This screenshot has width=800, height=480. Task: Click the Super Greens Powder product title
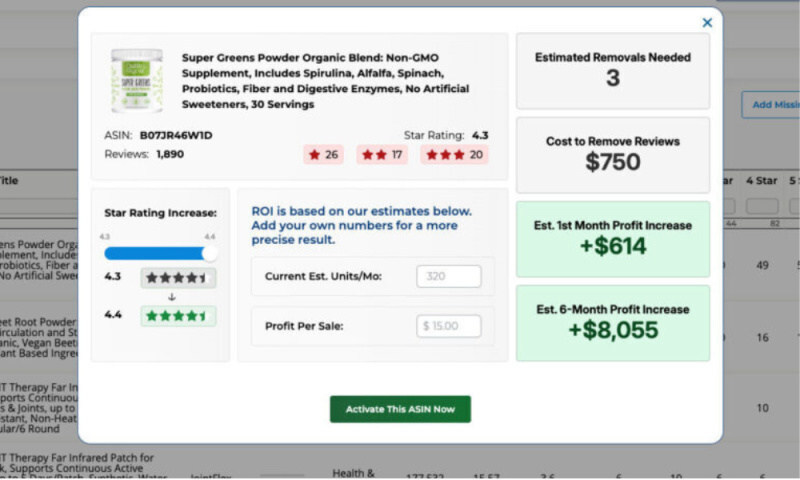[312, 81]
